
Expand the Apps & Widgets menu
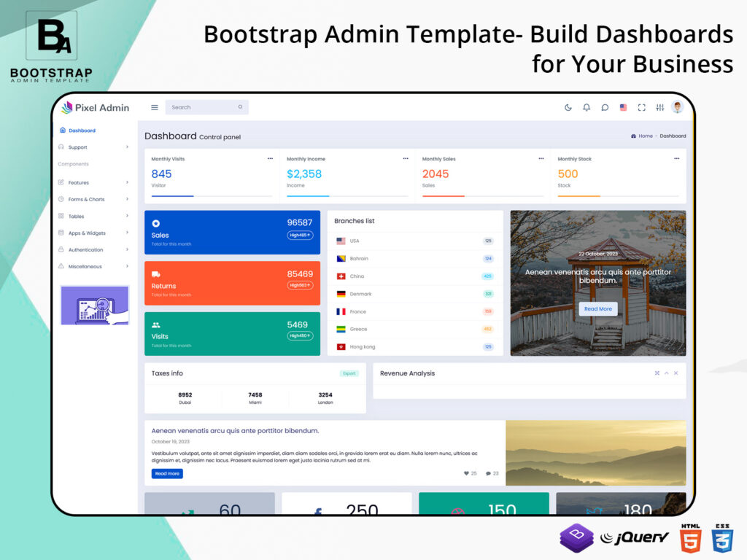pos(86,233)
